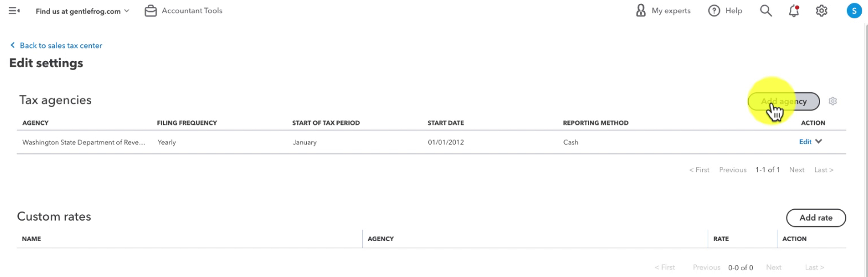Expand the arrow next to Edit

point(819,142)
